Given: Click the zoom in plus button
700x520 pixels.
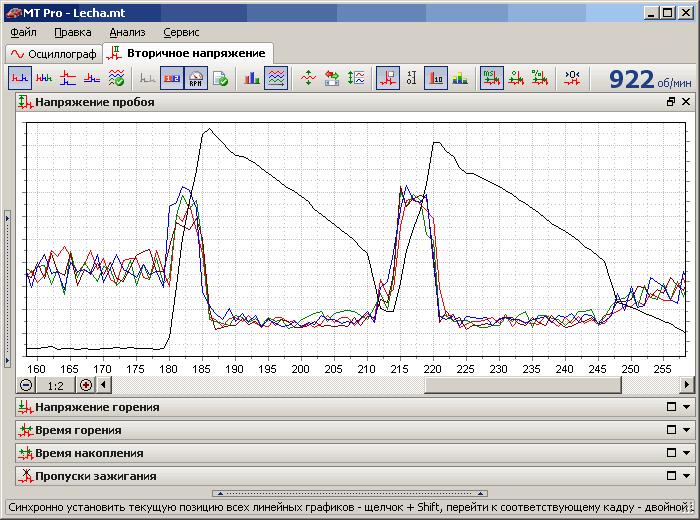Looking at the screenshot, I should 86,385.
